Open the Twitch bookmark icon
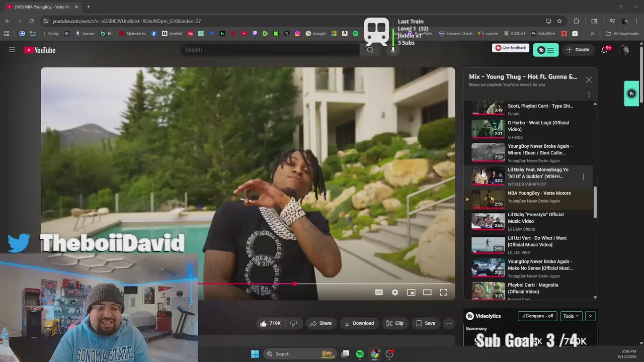 coord(255,34)
